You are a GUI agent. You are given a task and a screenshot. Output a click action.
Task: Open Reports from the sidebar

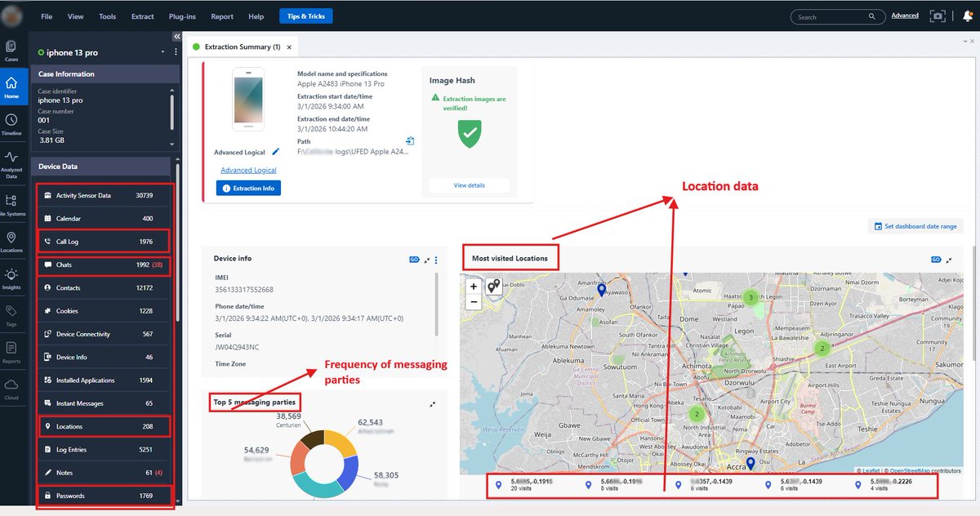[11, 352]
